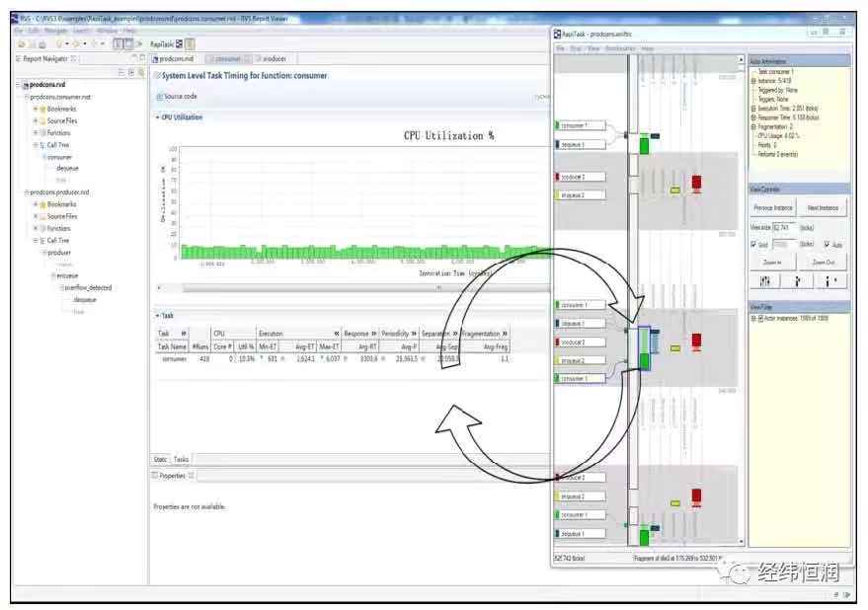
Task: Click the red producer 2 block in upper RapiTask trace
Action: point(696,183)
